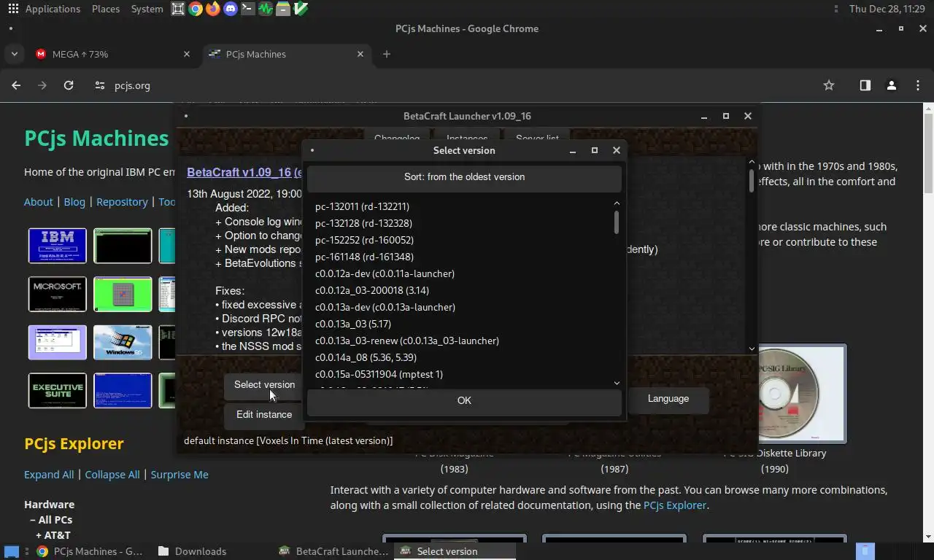This screenshot has width=934, height=560.
Task: Open the terminal launcher in the top panel
Action: pos(248,9)
